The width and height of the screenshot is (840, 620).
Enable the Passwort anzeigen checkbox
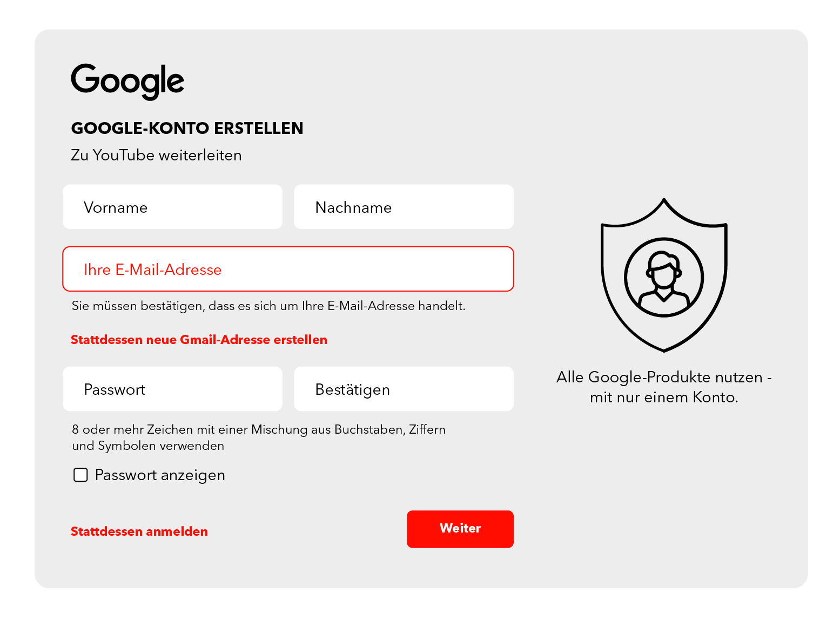click(x=80, y=475)
